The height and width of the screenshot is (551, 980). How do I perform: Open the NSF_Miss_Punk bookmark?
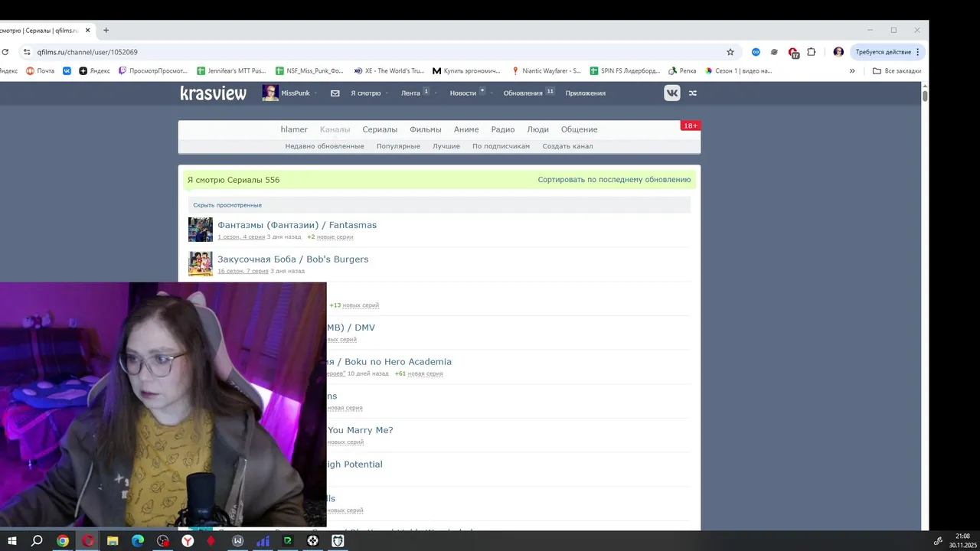(309, 70)
